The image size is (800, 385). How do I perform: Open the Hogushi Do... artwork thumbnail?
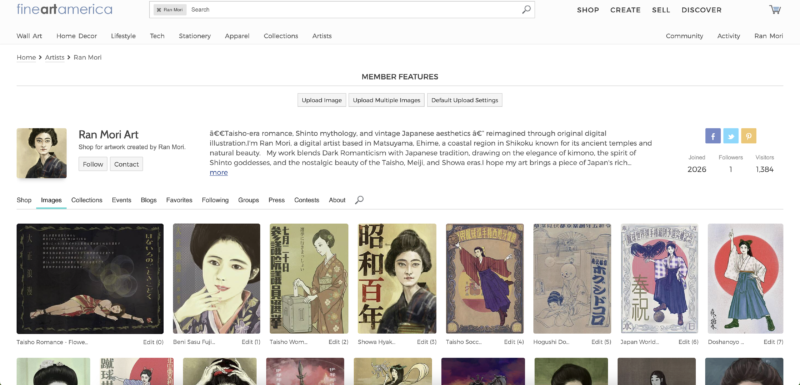tap(572, 278)
